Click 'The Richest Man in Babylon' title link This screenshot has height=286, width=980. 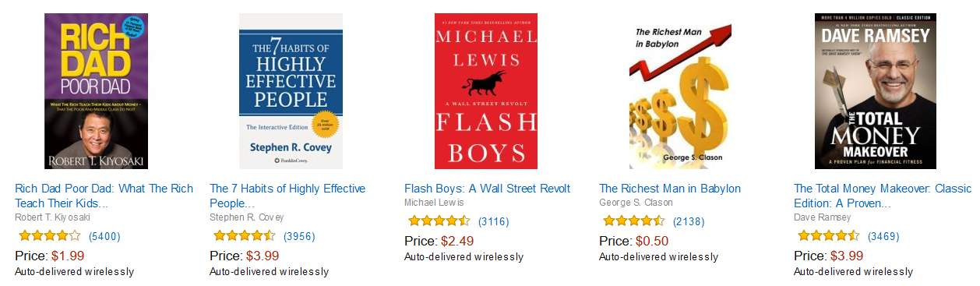[670, 189]
